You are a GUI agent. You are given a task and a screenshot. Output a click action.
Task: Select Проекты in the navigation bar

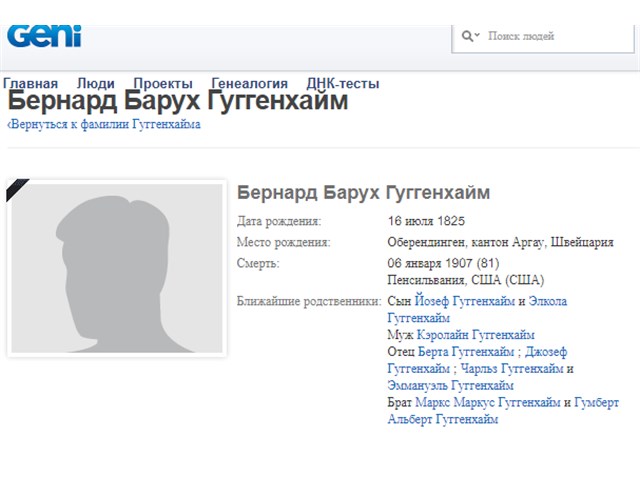pos(163,84)
